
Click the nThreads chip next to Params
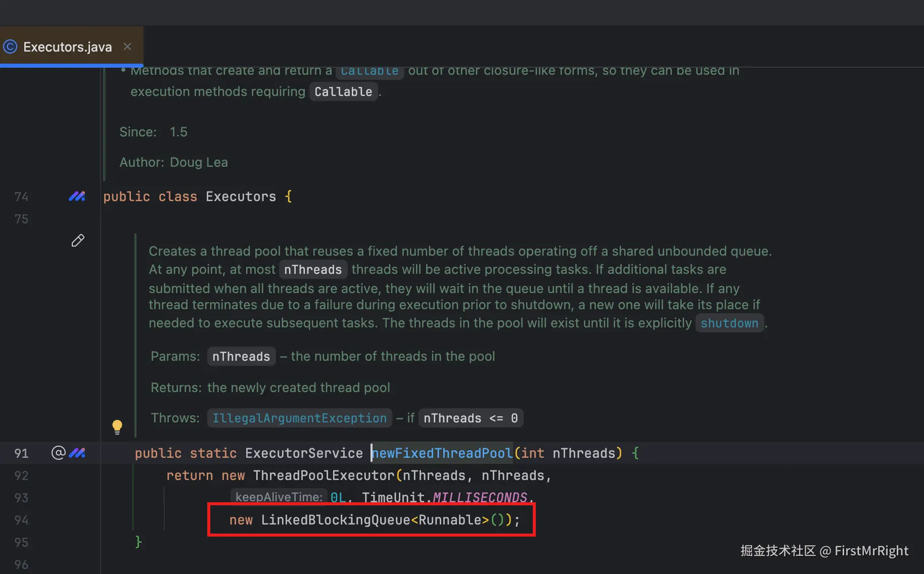point(241,357)
